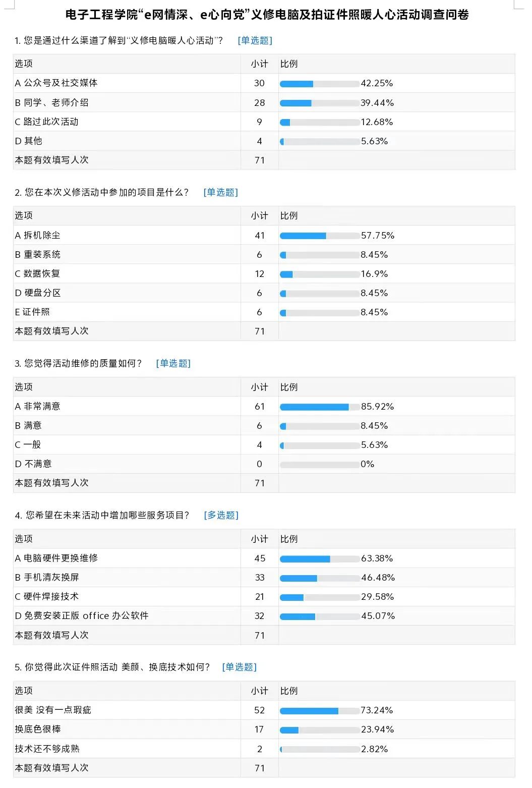Click the D 免费安装正版 office 办公软件 option

82,615
